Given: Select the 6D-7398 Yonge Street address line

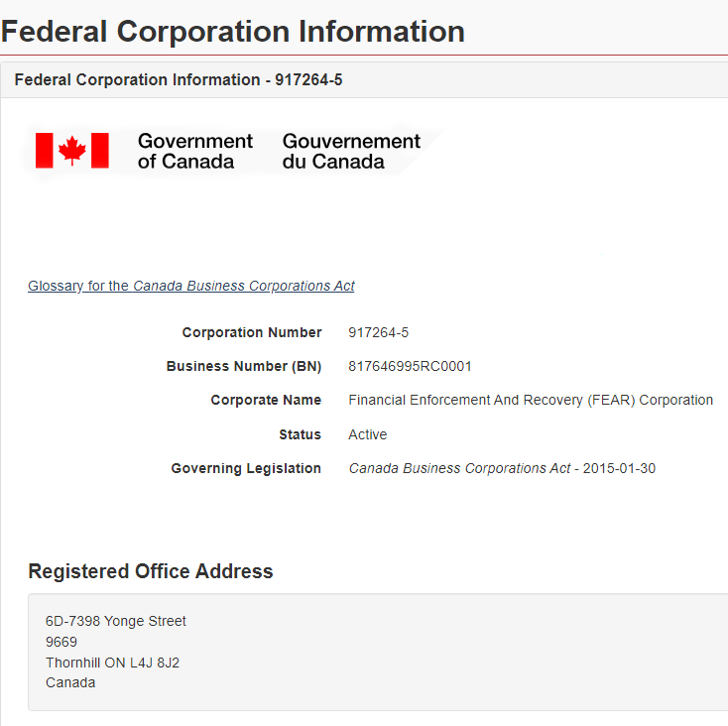Looking at the screenshot, I should pyautogui.click(x=116, y=621).
